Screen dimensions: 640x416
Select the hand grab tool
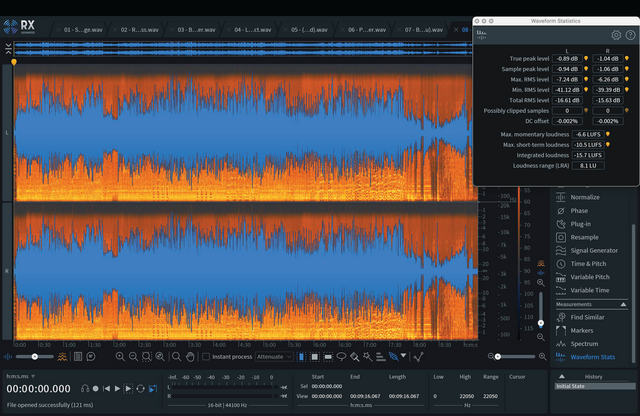[x=190, y=356]
